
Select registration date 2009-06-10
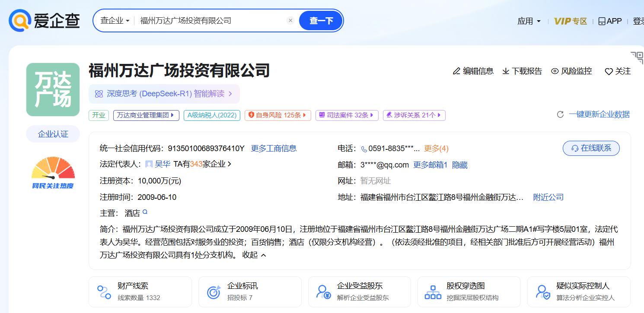tap(157, 197)
